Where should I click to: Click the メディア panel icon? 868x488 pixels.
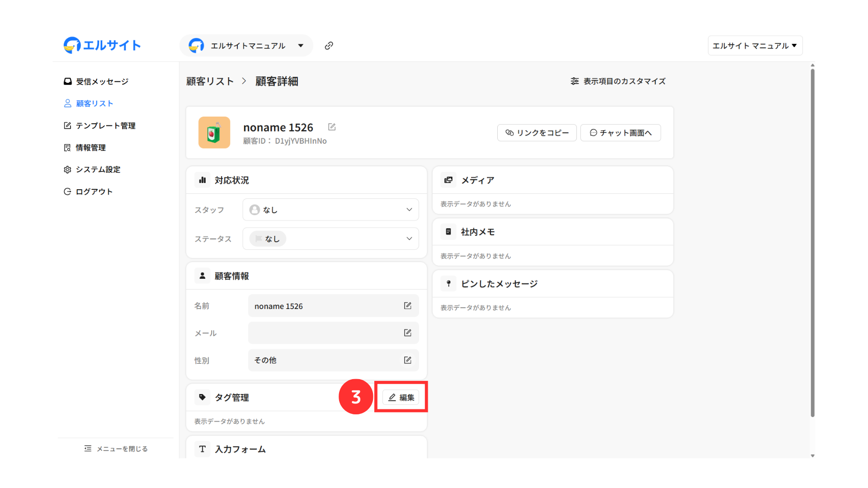pos(448,180)
